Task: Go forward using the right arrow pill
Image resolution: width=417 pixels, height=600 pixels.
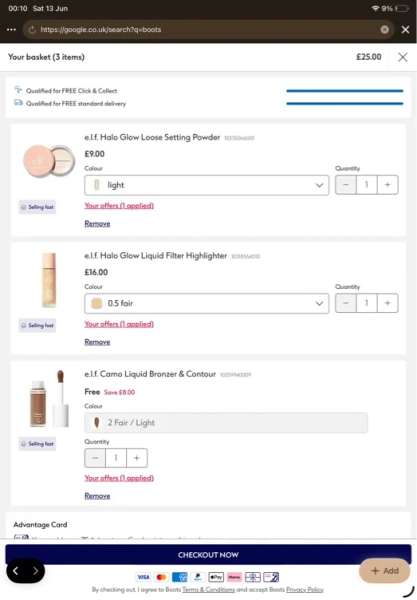Action: [x=35, y=571]
